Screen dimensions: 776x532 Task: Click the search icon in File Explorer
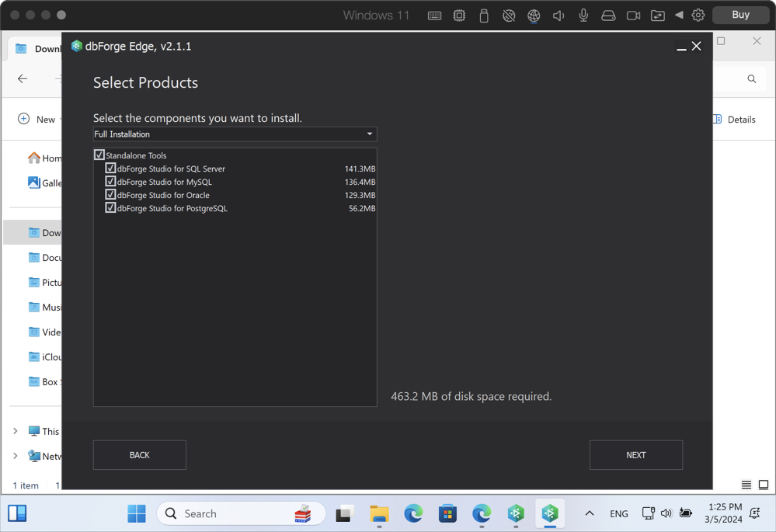click(752, 78)
